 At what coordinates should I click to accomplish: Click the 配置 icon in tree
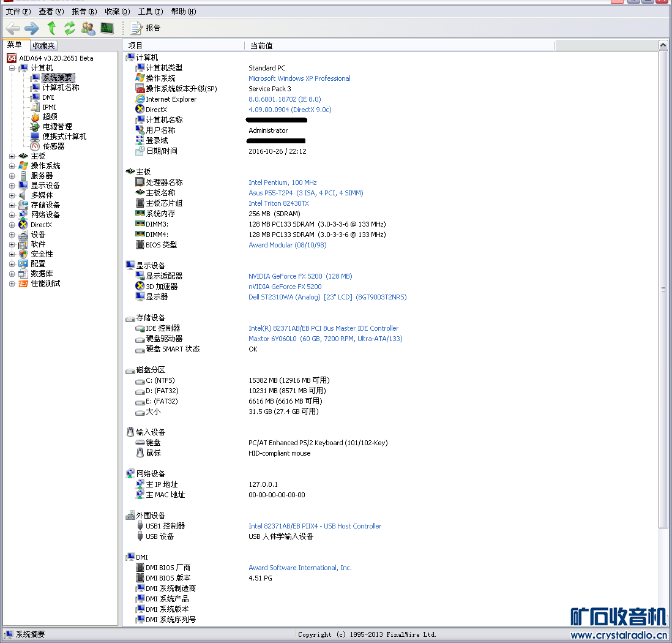pyautogui.click(x=23, y=264)
